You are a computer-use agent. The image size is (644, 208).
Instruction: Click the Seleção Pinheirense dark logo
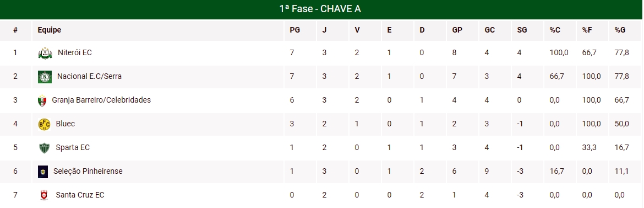[43, 172]
